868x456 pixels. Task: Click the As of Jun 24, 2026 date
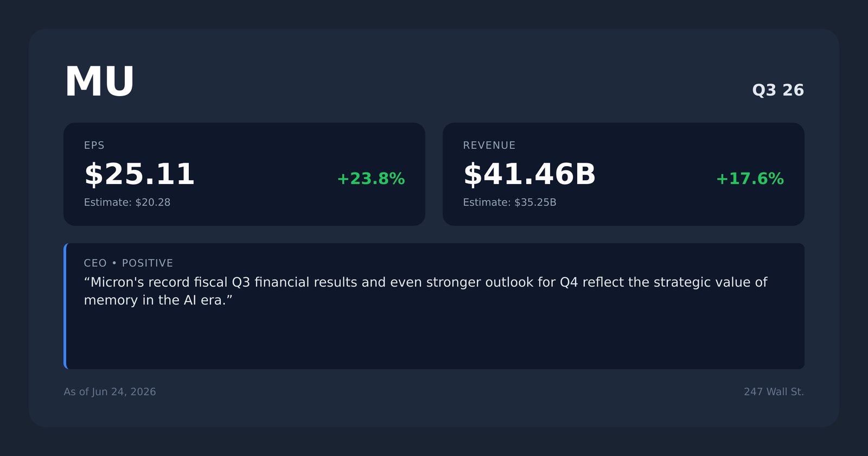(110, 392)
